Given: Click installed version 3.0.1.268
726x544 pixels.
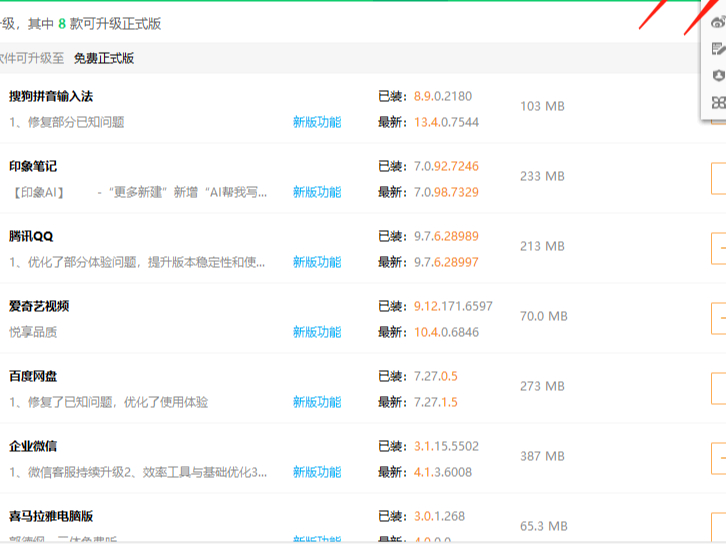Looking at the screenshot, I should (x=439, y=516).
